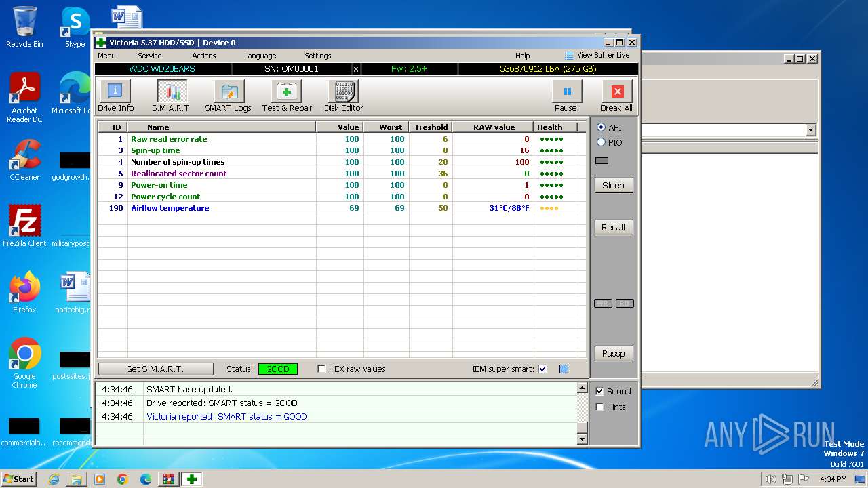The height and width of the screenshot is (488, 868).
Task: Open Internet Explorer from the taskbar
Action: pos(54,479)
